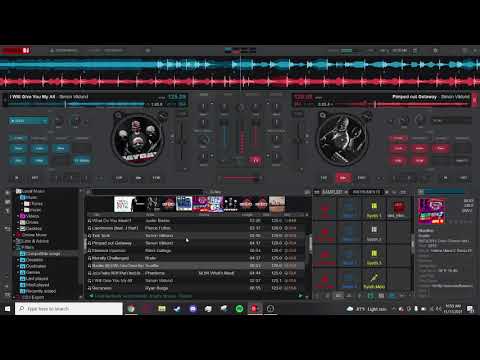The height and width of the screenshot is (360, 480).
Task: Trigger the first red hot cue pad on right deck
Action: 398,148
